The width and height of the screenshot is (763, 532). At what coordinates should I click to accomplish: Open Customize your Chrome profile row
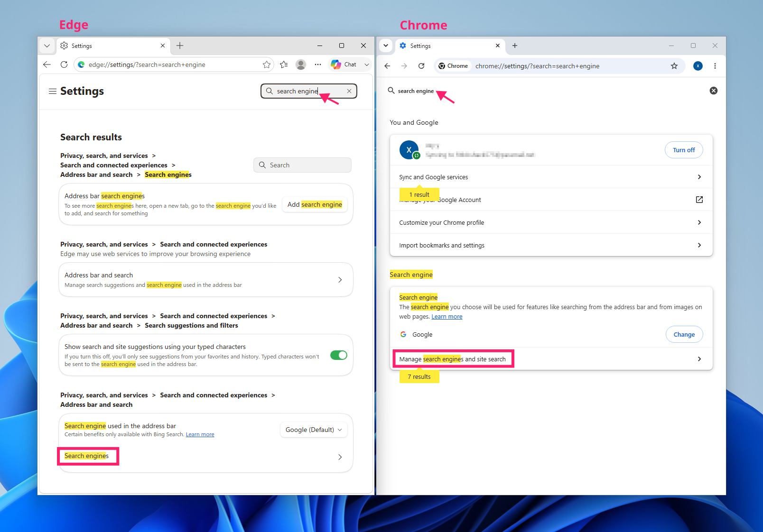tap(551, 222)
